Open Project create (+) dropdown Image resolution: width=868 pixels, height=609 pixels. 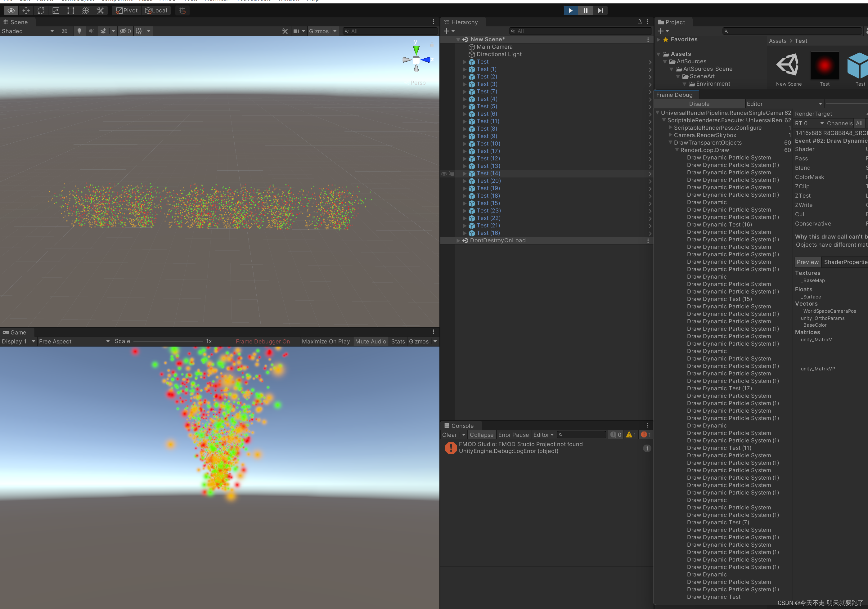(663, 31)
